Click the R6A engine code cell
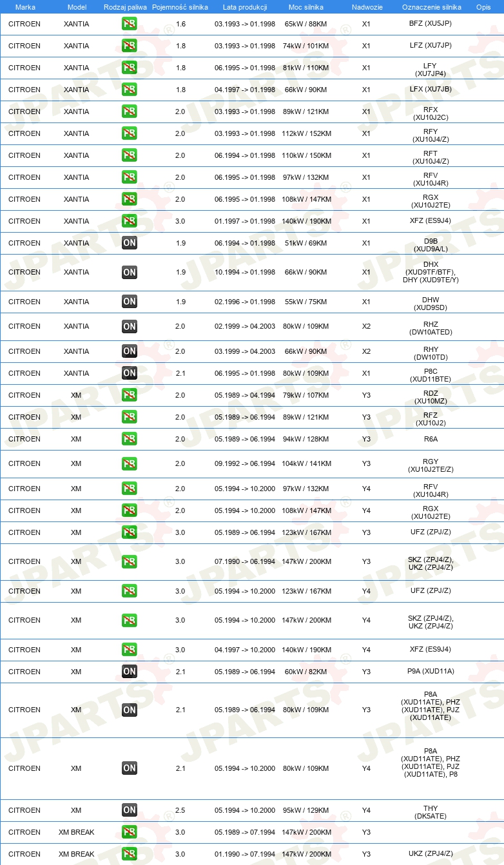 click(x=431, y=439)
